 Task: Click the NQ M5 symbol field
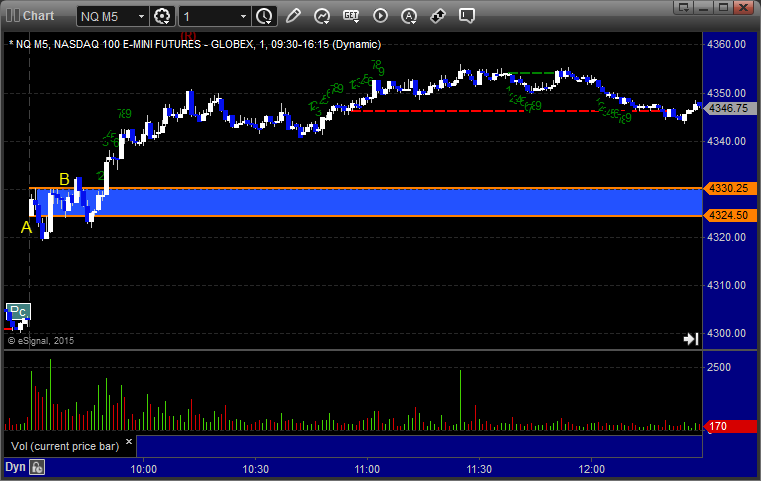pyautogui.click(x=113, y=17)
